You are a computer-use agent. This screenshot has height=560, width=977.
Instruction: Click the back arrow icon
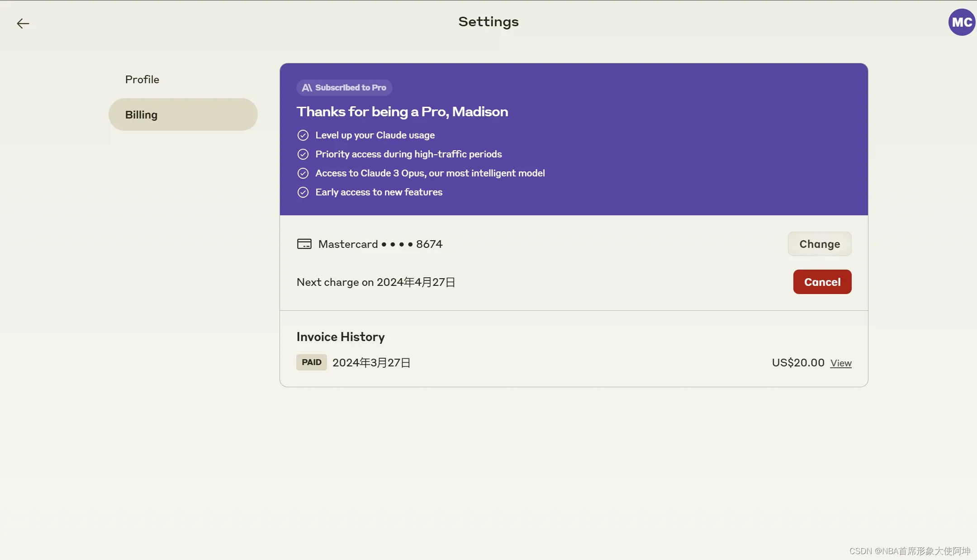click(23, 24)
